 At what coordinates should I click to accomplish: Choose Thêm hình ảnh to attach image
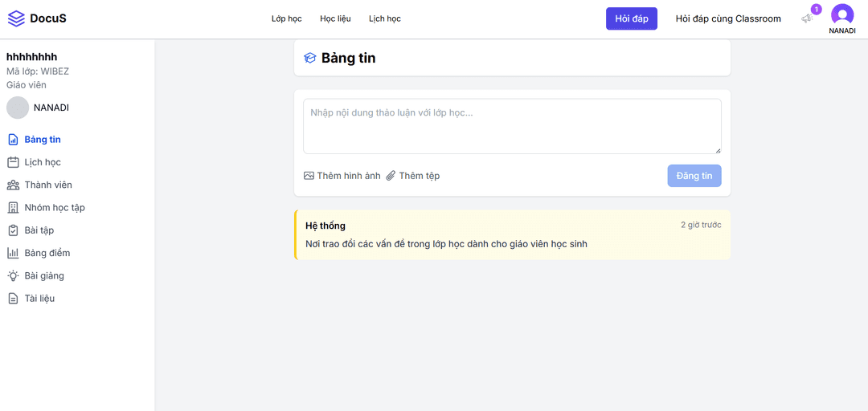click(342, 176)
